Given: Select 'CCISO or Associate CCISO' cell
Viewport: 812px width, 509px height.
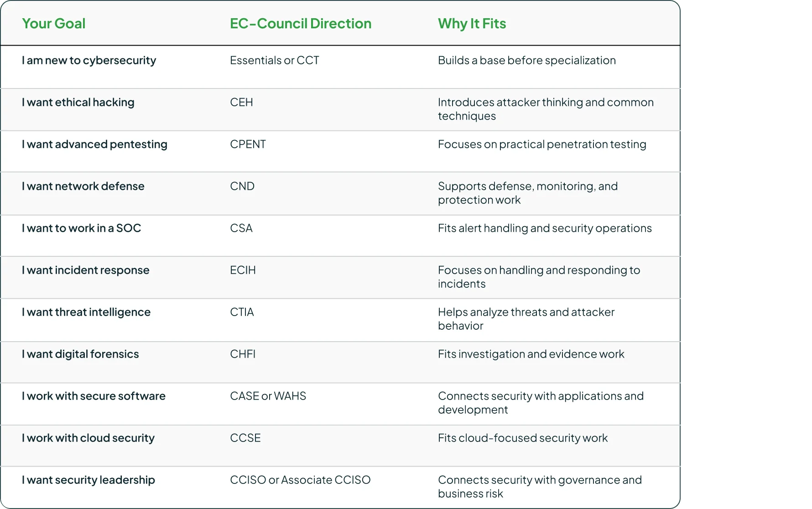Looking at the screenshot, I should (300, 480).
